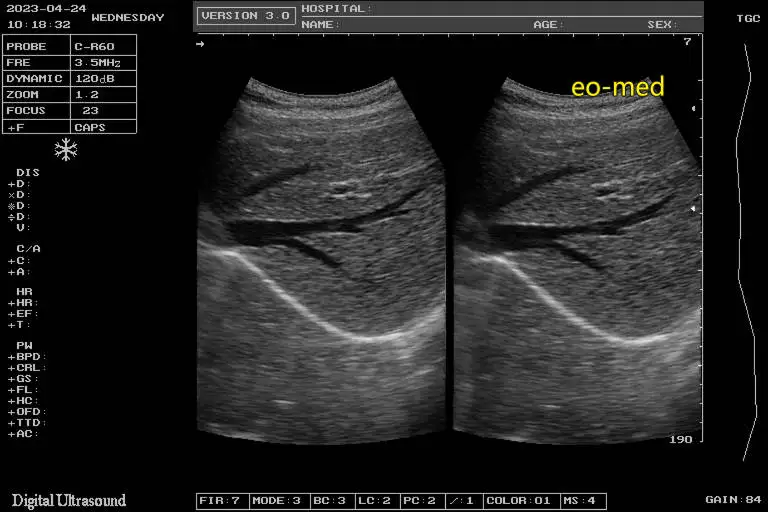
Task: Select the +GS: entry
Action: point(23,379)
